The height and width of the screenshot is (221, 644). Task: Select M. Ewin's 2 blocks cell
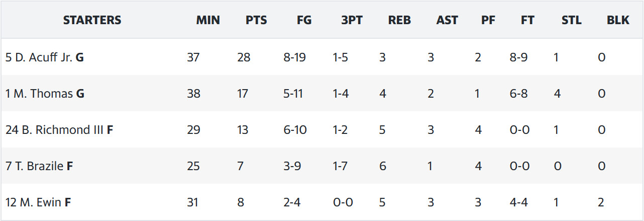pyautogui.click(x=601, y=202)
